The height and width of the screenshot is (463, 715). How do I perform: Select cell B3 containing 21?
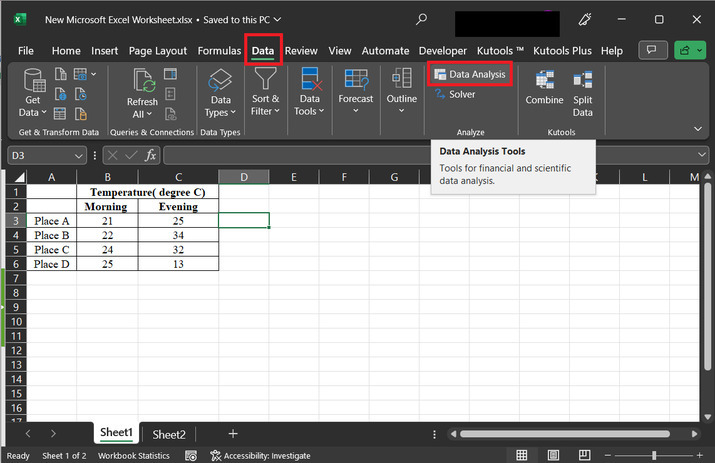point(105,221)
